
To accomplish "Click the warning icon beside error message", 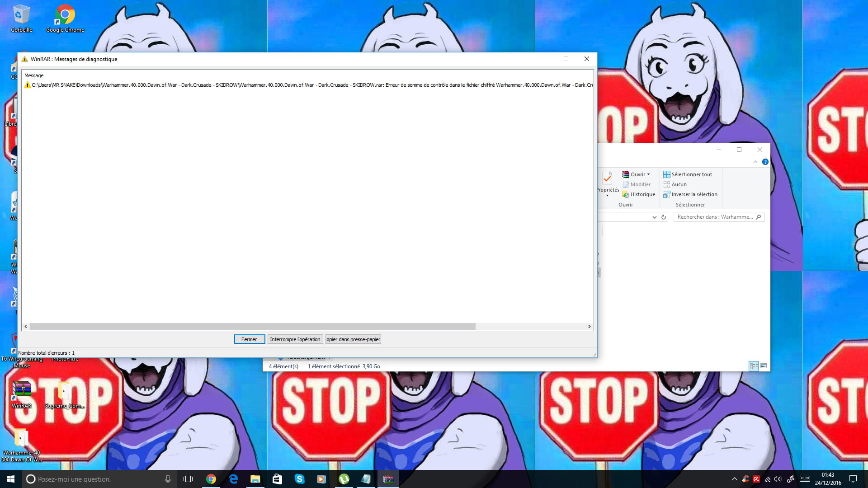I will [27, 85].
